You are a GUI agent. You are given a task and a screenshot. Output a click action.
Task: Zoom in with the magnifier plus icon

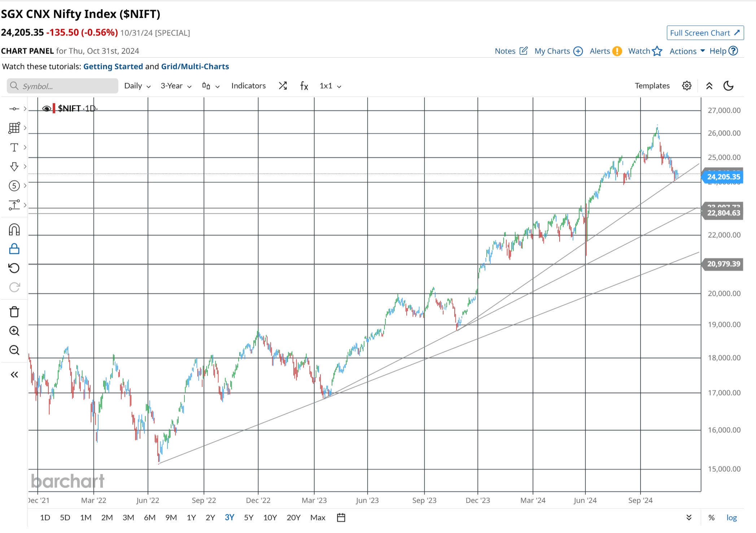click(14, 331)
